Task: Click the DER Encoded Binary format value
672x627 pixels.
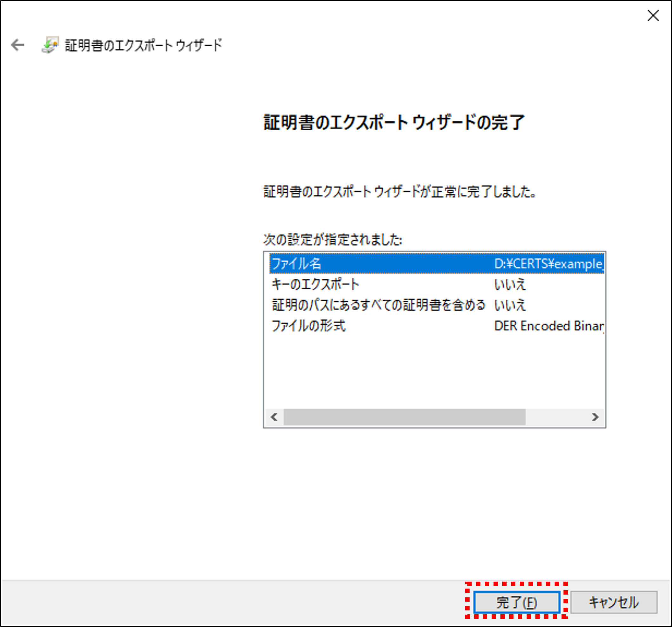Action: point(548,326)
